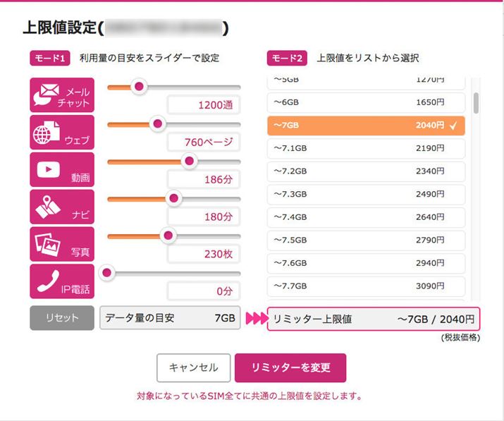Select the ～7.1GB 2190円 limit option
Screen dimensions: 504x421
(x=366, y=148)
